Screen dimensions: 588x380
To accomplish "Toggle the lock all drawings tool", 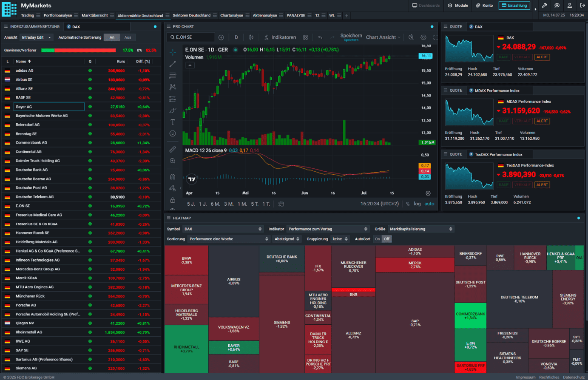I will 173,200.
